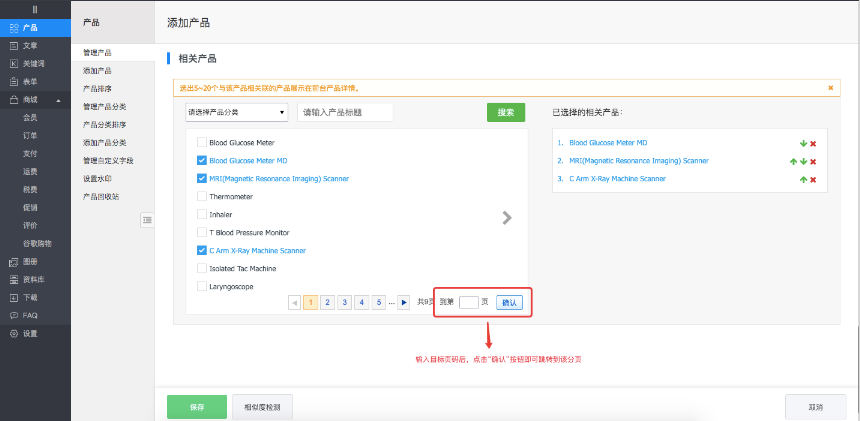Open 设置 settings in left sidebar

coord(30,333)
